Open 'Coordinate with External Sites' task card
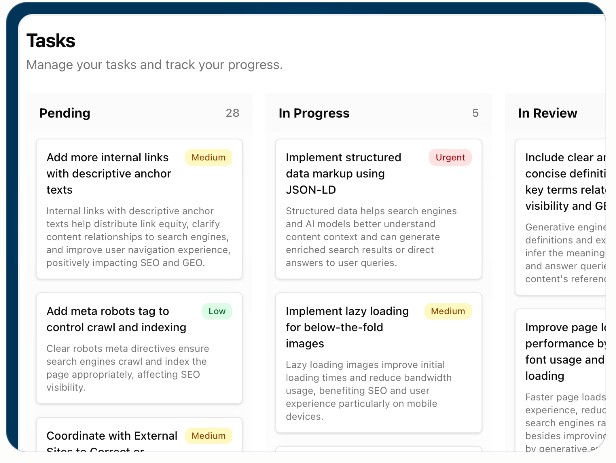616x463 pixels. pos(112,437)
